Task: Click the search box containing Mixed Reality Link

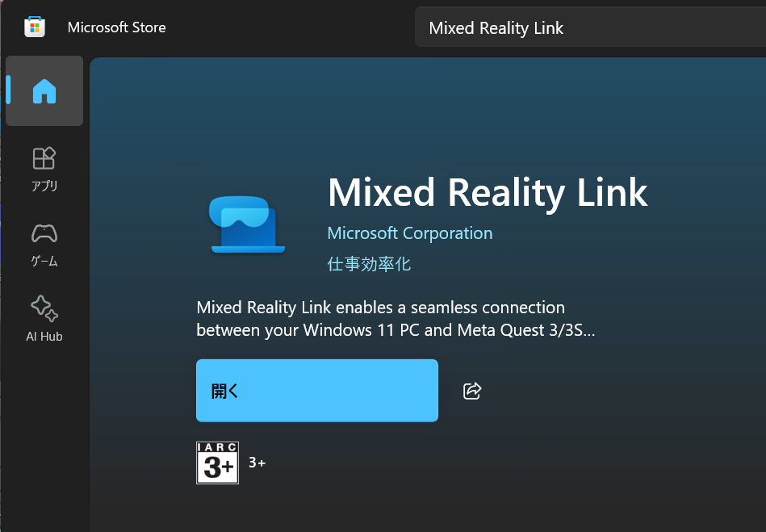Action: point(589,28)
